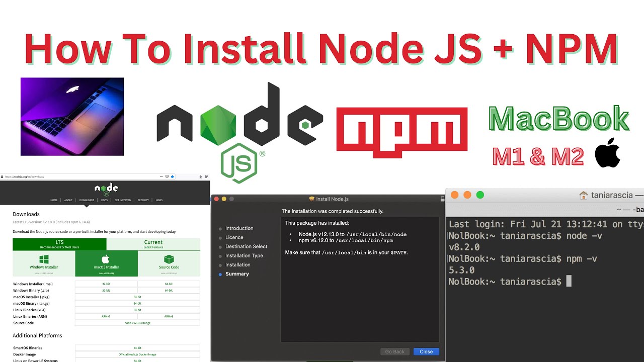The height and width of the screenshot is (362, 644).
Task: Click node-v12.18.0.tar.gz Source Code link
Action: click(x=137, y=323)
